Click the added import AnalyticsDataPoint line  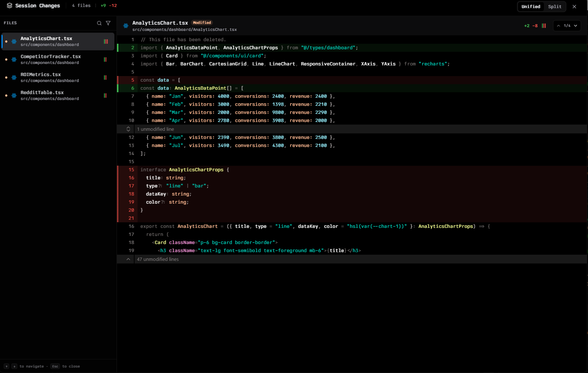point(352,48)
